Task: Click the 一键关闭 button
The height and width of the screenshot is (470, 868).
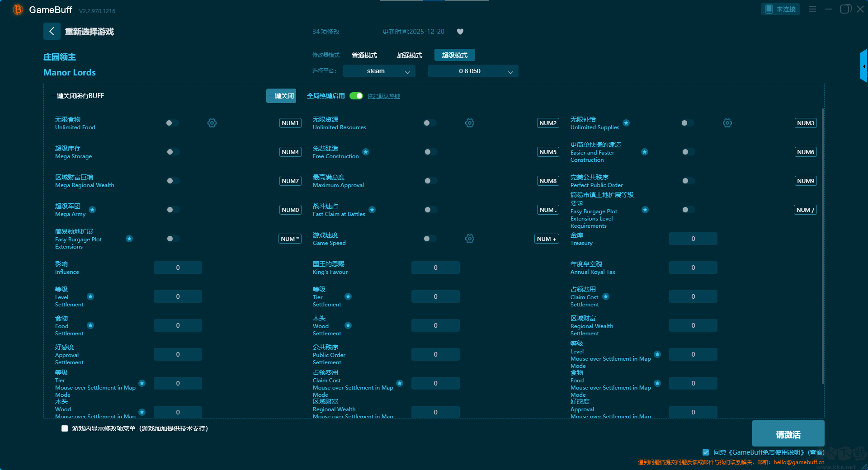Action: [281, 96]
